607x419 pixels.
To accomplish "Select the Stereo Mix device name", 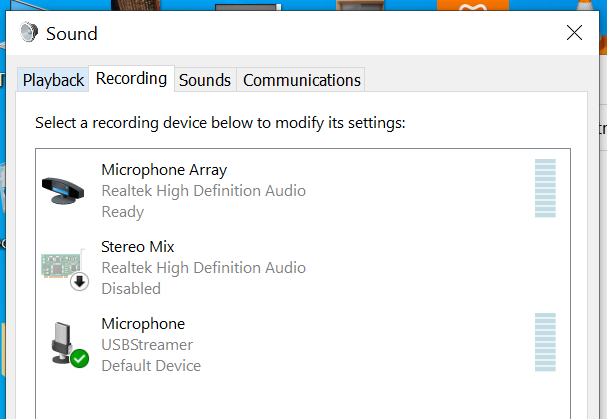I will pyautogui.click(x=137, y=247).
